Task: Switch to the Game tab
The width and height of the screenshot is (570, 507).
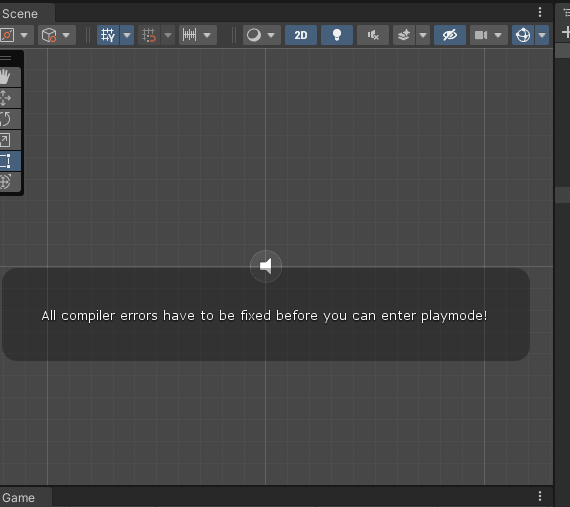Action: pos(19,498)
